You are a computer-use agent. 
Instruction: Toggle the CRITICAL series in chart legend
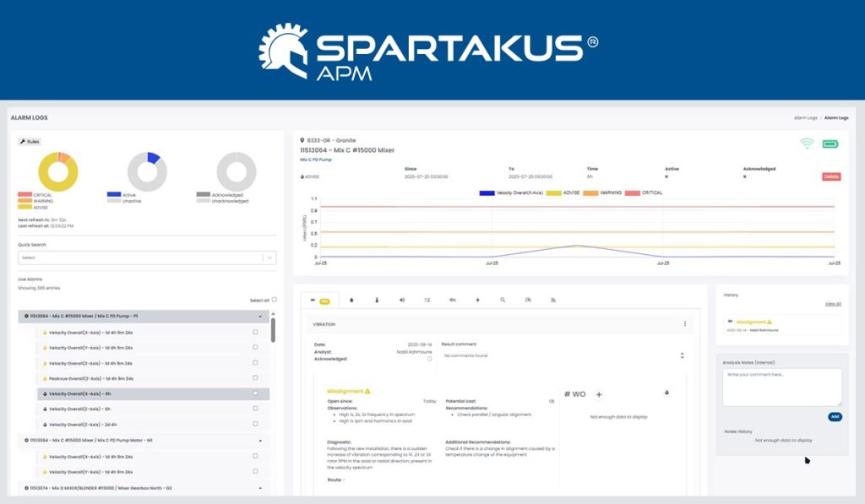tap(643, 193)
